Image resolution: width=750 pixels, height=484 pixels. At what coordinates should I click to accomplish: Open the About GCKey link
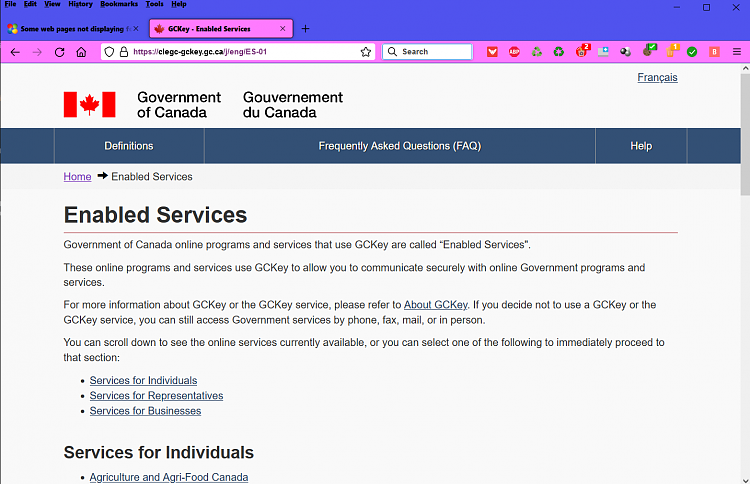[435, 305]
